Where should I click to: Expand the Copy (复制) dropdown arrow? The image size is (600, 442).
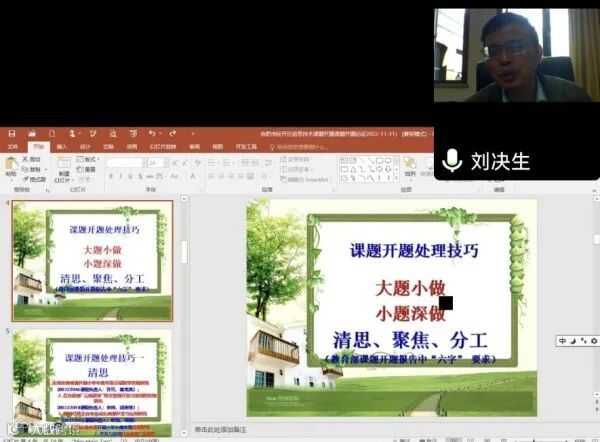coord(46,169)
